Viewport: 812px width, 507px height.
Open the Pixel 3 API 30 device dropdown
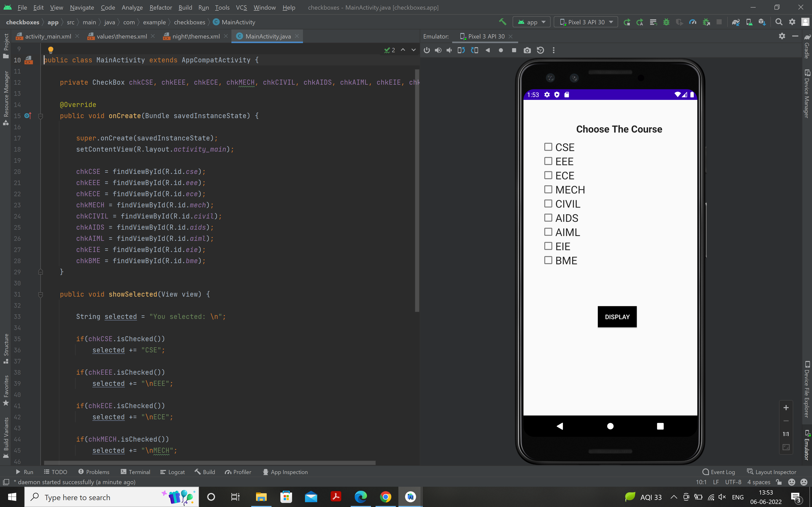click(x=586, y=22)
